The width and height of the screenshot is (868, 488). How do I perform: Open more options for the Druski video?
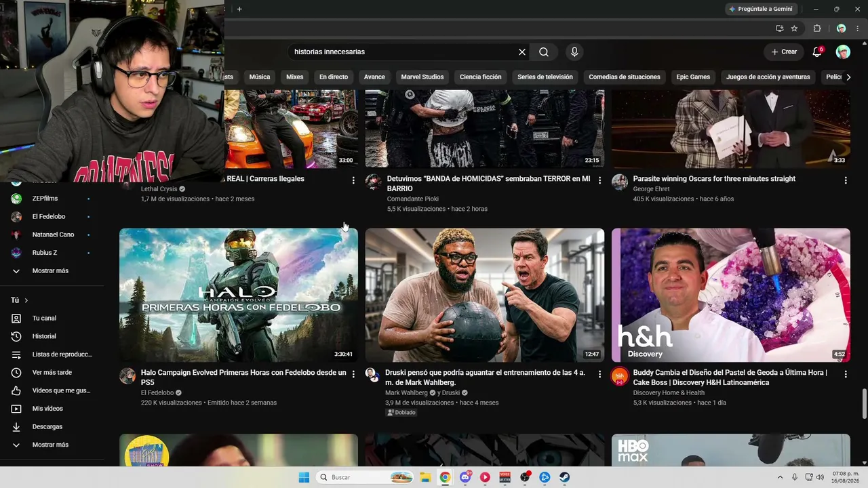coord(599,374)
